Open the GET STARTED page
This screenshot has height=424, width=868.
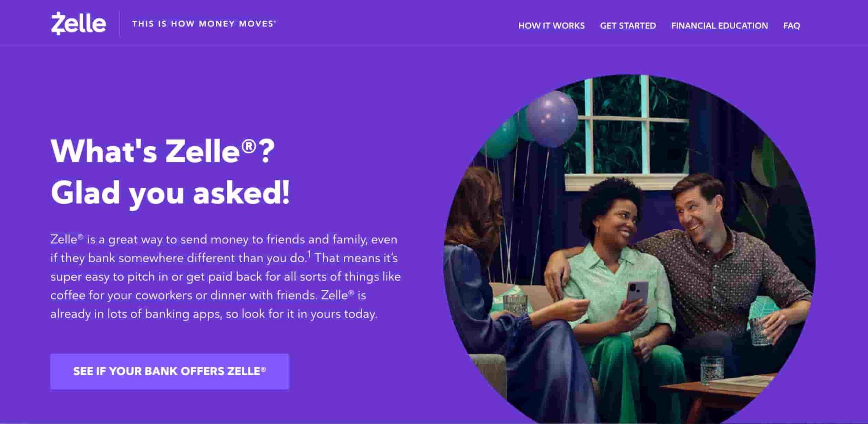[x=628, y=25]
